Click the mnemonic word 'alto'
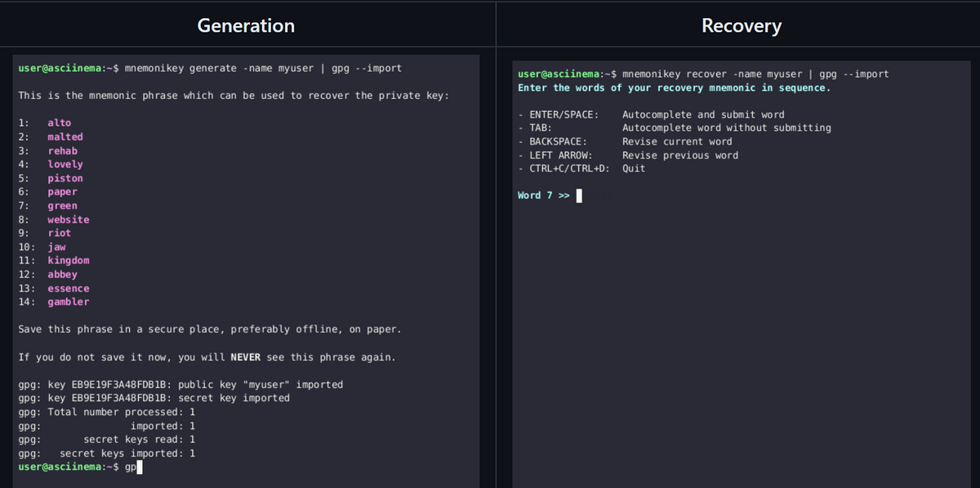This screenshot has width=980, height=488. [59, 123]
